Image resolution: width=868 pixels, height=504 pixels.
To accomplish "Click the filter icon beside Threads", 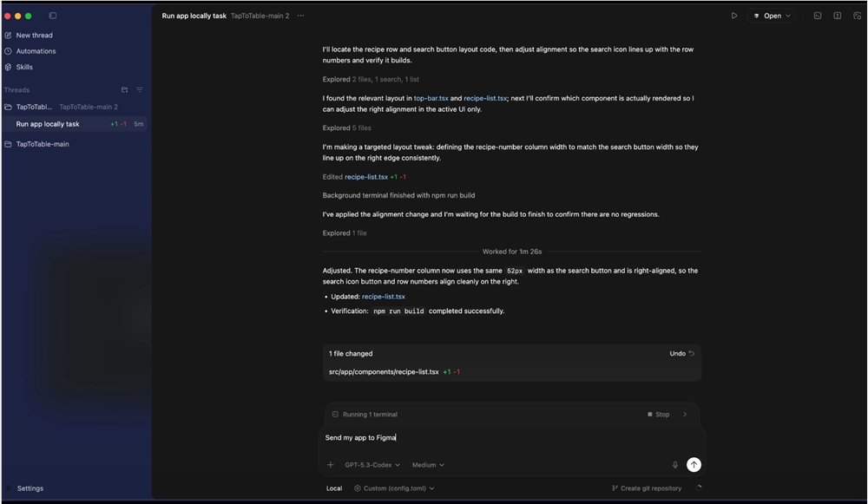I will coord(139,89).
